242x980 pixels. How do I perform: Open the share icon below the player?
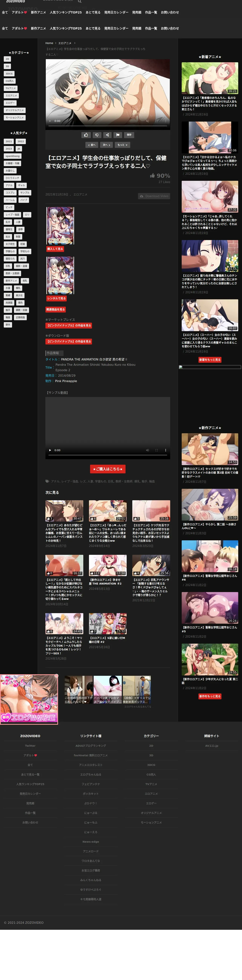(x=107, y=135)
